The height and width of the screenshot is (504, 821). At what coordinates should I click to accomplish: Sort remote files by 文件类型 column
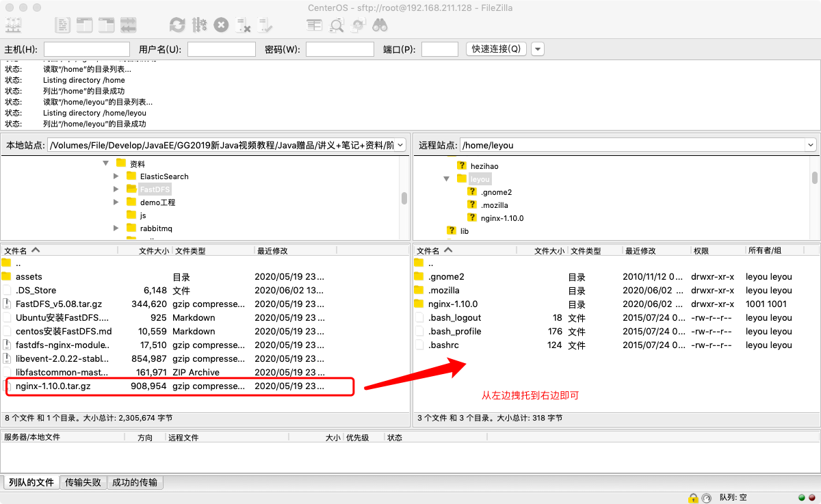595,251
